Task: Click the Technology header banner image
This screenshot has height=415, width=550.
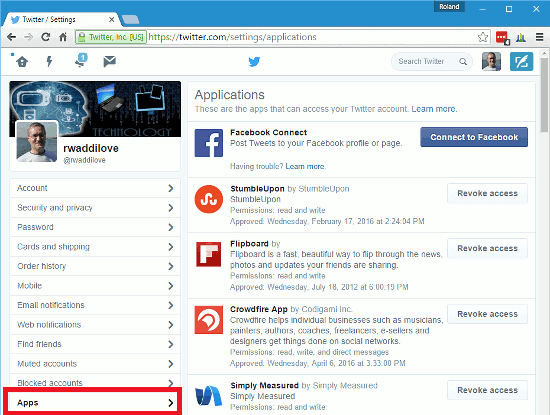Action: click(x=95, y=109)
